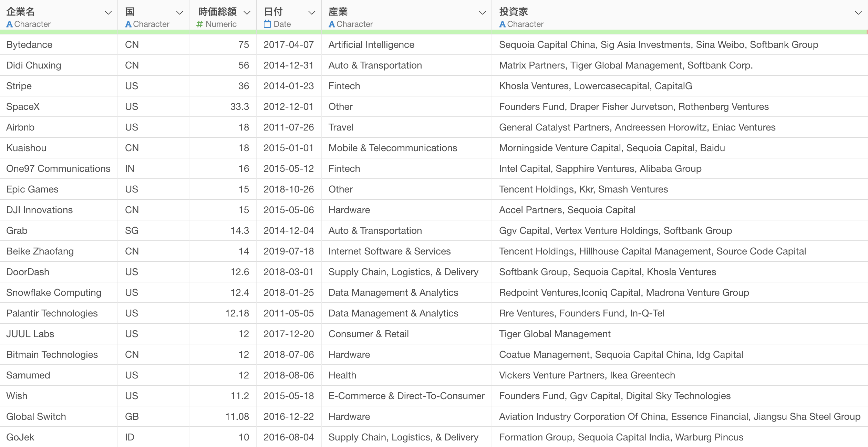
Task: Select the Samumed cell
Action: point(59,375)
